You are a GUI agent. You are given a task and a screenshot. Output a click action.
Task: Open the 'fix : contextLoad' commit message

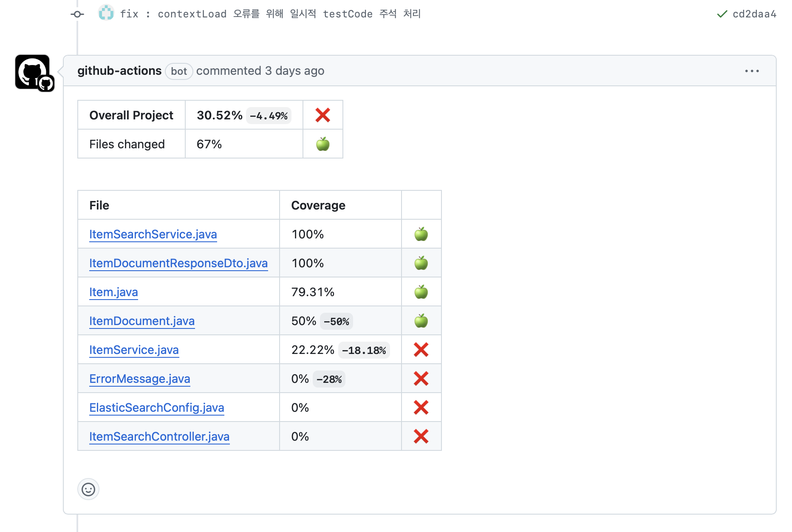point(270,14)
